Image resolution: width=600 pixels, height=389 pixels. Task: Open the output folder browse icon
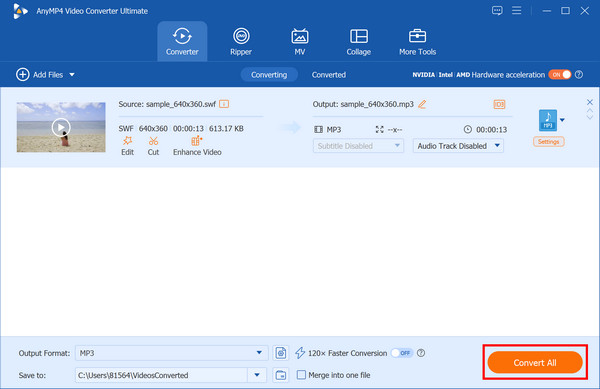click(x=281, y=375)
